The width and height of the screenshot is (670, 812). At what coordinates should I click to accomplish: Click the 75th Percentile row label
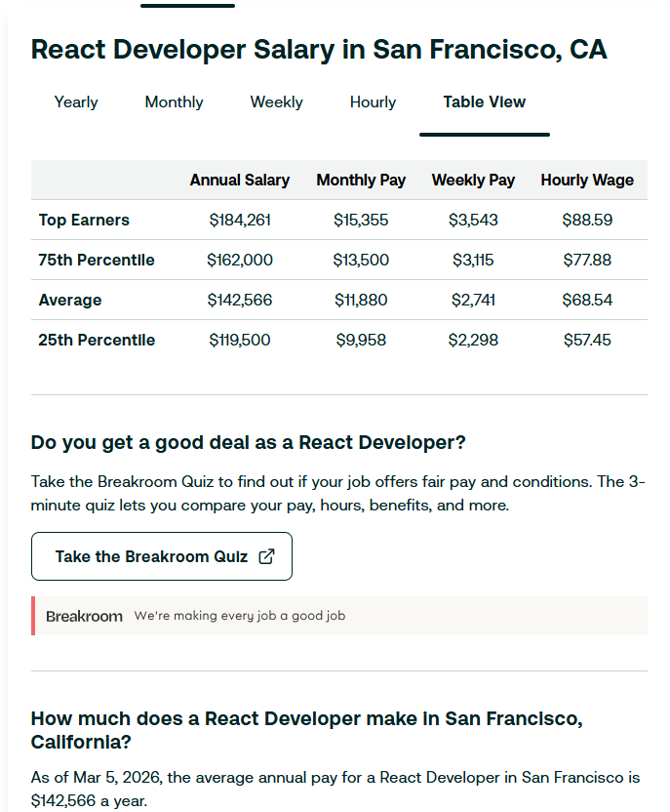(x=95, y=260)
